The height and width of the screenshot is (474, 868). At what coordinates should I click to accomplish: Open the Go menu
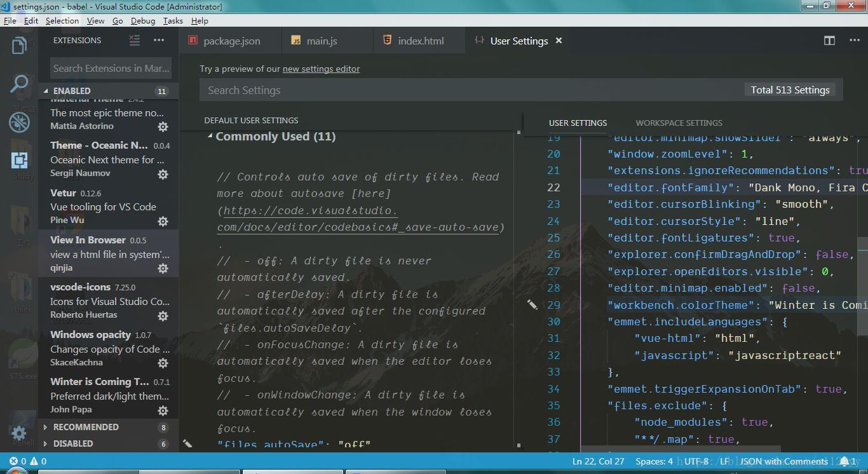[x=118, y=20]
